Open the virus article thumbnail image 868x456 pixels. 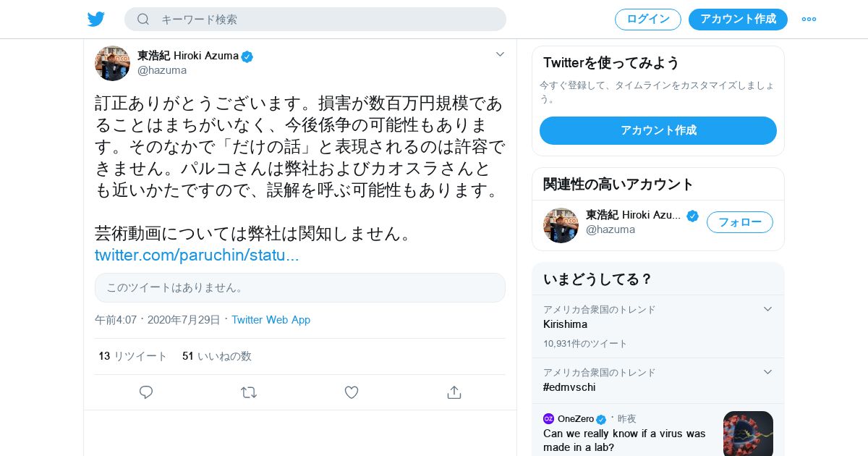click(x=748, y=433)
